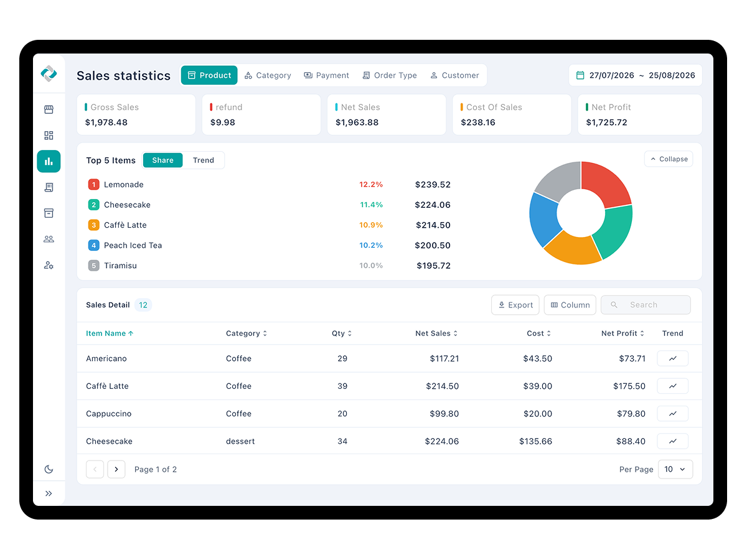
Task: Select the bar chart statistics sidebar icon
Action: tap(49, 161)
